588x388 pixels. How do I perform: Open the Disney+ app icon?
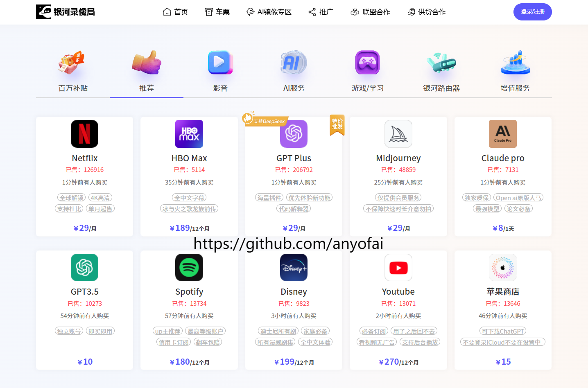pos(294,267)
